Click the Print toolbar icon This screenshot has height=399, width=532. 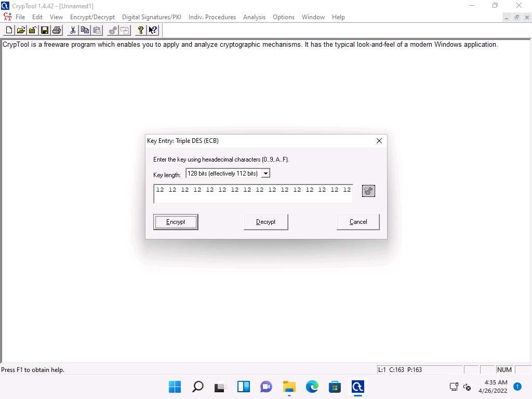57,30
